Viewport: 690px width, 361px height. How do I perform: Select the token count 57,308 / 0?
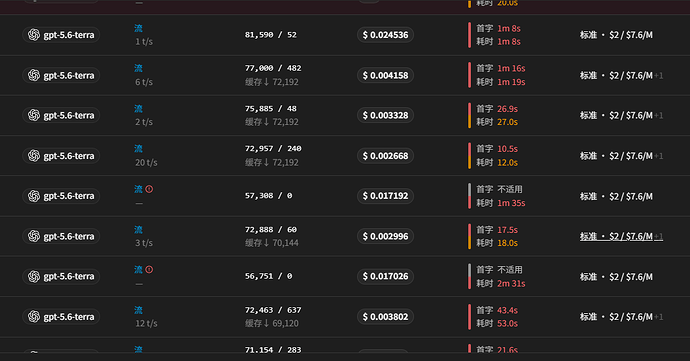(x=268, y=196)
